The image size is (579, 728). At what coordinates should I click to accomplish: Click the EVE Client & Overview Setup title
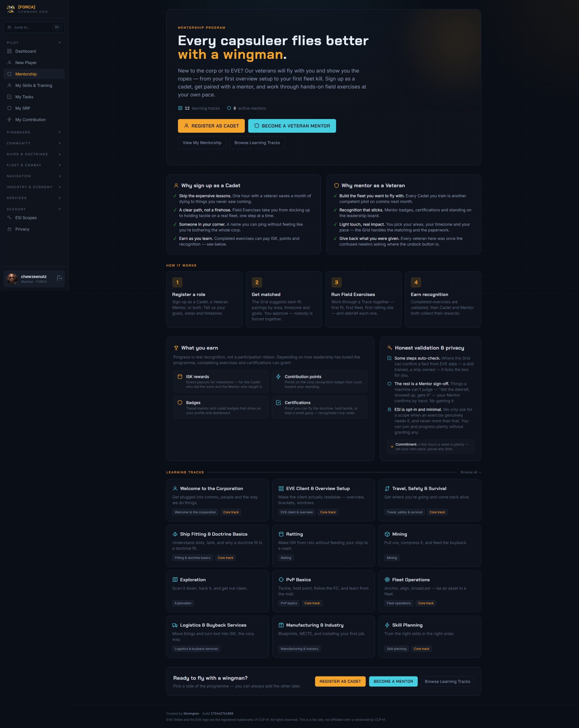pos(318,489)
